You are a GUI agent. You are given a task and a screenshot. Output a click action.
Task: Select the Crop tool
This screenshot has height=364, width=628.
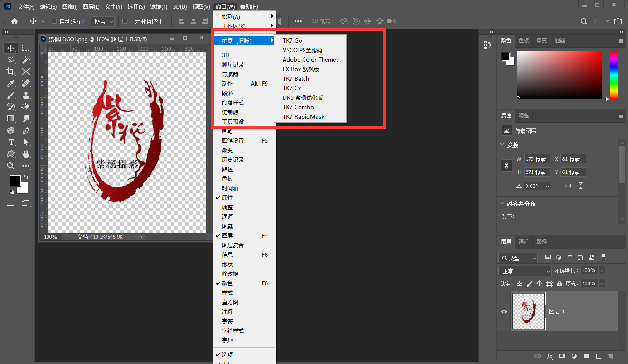coord(11,72)
